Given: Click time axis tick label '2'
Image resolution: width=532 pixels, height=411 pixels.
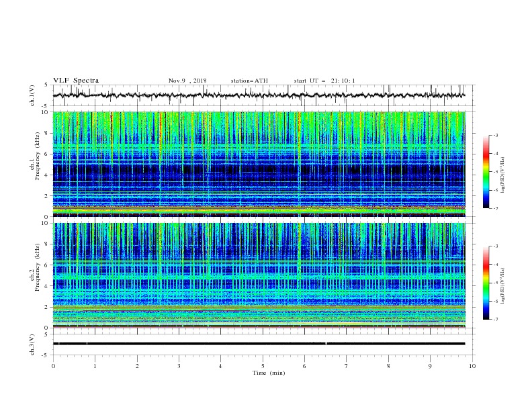Looking at the screenshot, I should (x=137, y=366).
